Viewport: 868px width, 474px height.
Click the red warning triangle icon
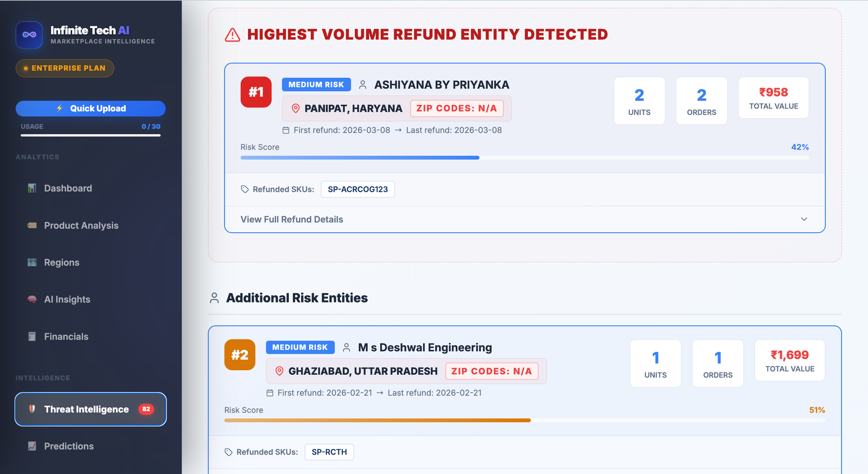[x=232, y=35]
